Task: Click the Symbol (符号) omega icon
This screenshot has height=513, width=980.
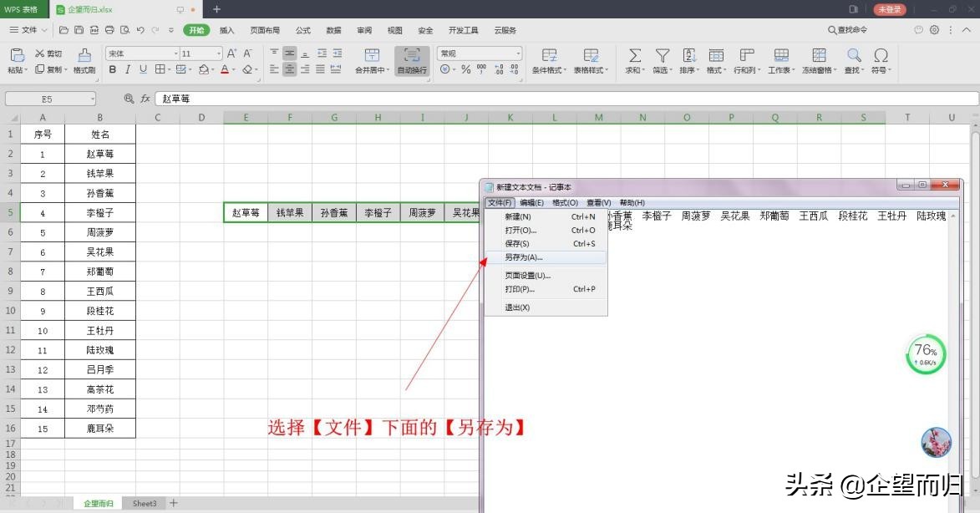Action: pyautogui.click(x=881, y=55)
